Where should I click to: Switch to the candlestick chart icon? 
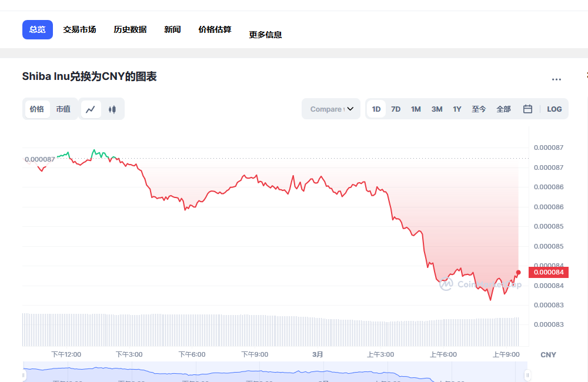[x=112, y=109]
